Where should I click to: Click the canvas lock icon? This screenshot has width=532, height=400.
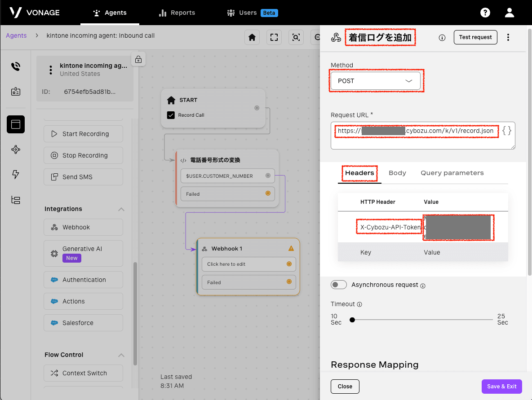click(138, 59)
